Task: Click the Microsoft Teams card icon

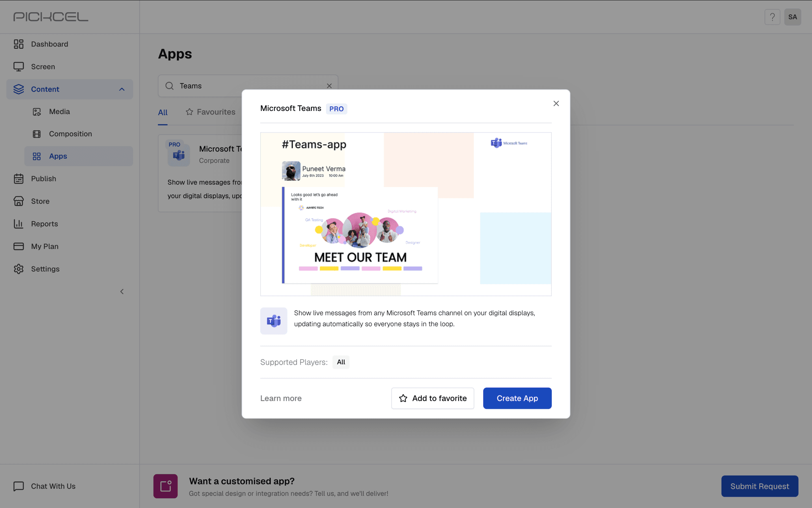Action: pyautogui.click(x=179, y=154)
